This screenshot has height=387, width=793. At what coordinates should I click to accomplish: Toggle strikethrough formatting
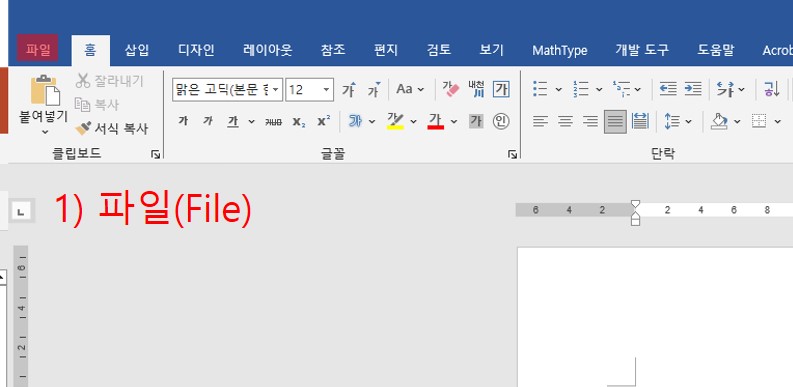(273, 122)
